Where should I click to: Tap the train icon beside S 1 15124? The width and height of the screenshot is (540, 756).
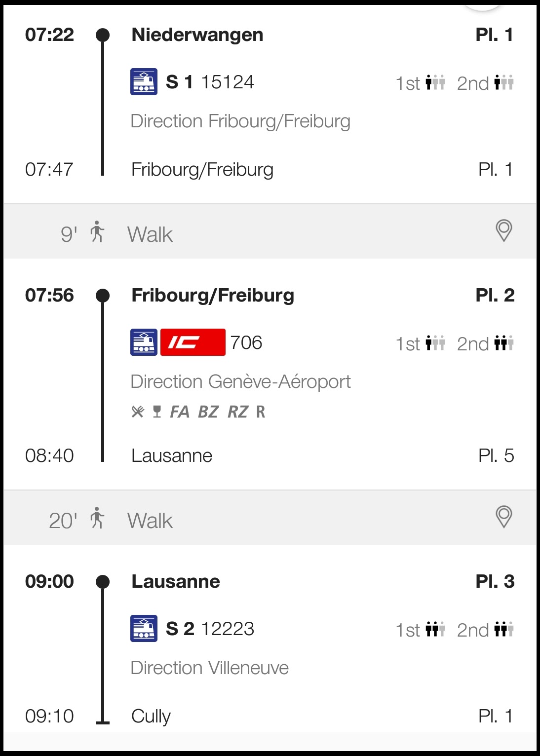[x=144, y=81]
